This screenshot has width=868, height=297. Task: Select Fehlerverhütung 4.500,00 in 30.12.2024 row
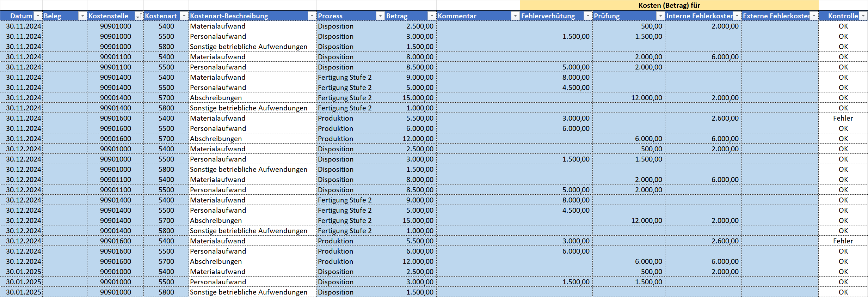tap(556, 210)
